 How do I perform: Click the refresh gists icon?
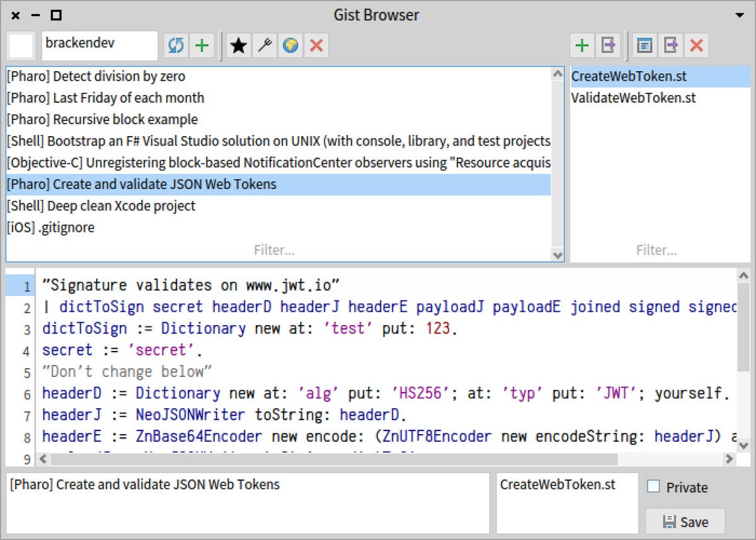click(176, 46)
